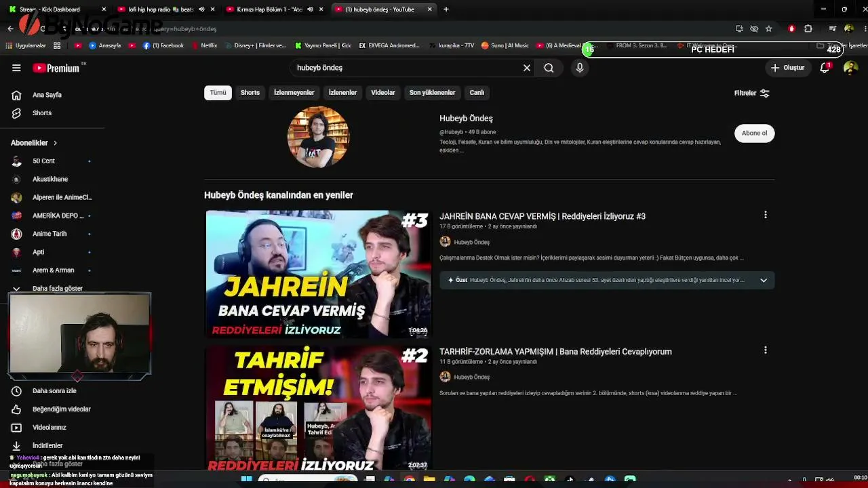Open the Suno | AI Music bookmark
Image resolution: width=868 pixels, height=488 pixels.
pos(505,46)
